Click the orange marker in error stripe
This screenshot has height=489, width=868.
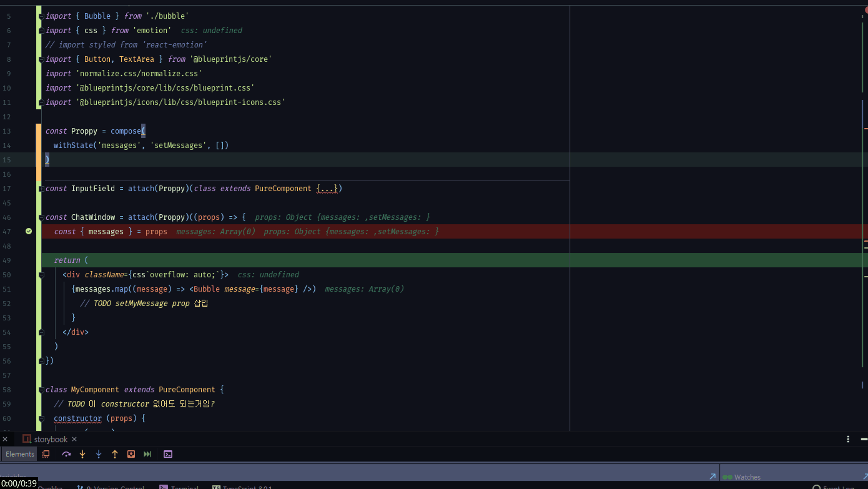point(866,127)
